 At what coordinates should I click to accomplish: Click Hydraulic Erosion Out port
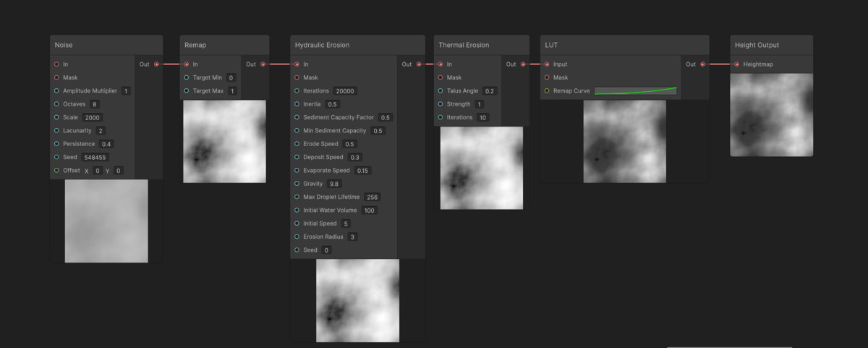click(419, 64)
